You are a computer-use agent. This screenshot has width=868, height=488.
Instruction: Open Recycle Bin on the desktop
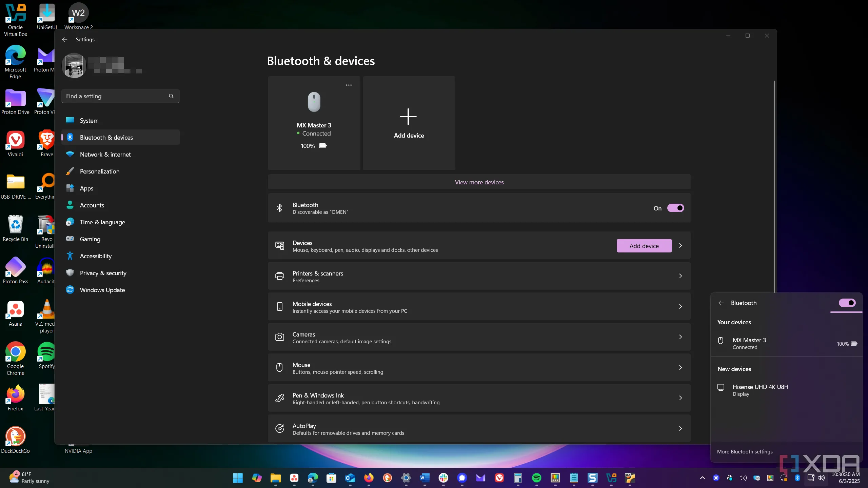16,229
